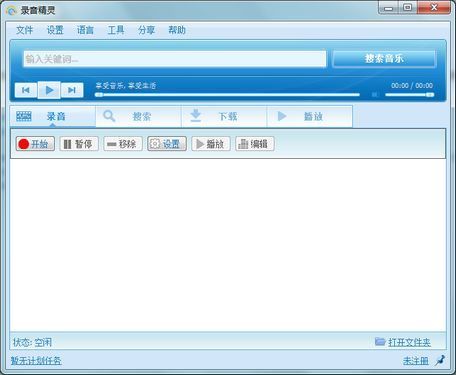Click the 暂停 pause button
Image resolution: width=456 pixels, height=375 pixels.
click(79, 144)
